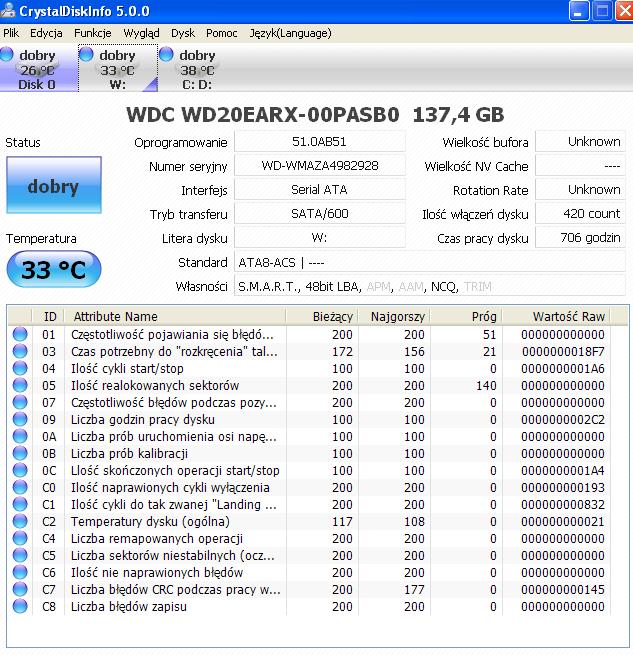Click the blue status orb for attribute C8
This screenshot has height=655, width=633.
pyautogui.click(x=20, y=606)
